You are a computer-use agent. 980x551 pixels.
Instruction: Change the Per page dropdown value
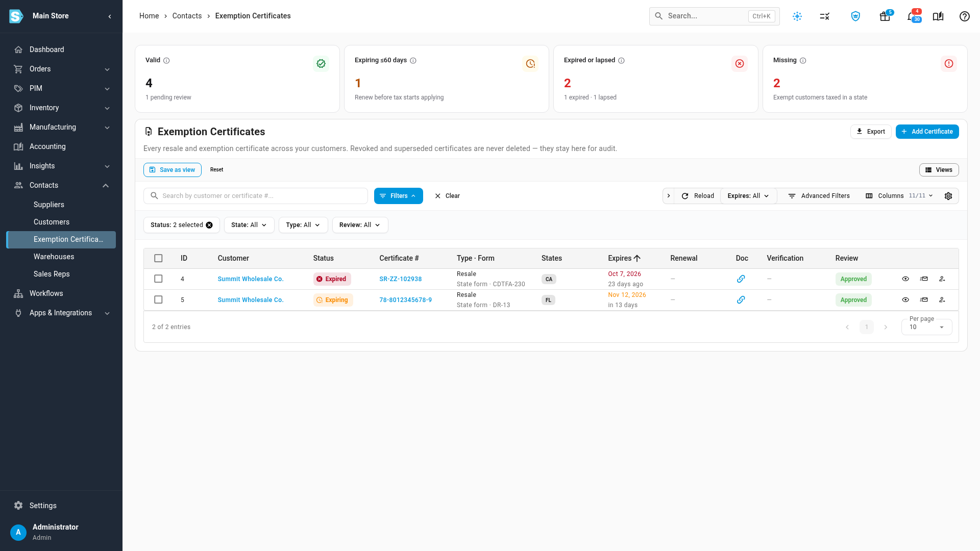[926, 327]
